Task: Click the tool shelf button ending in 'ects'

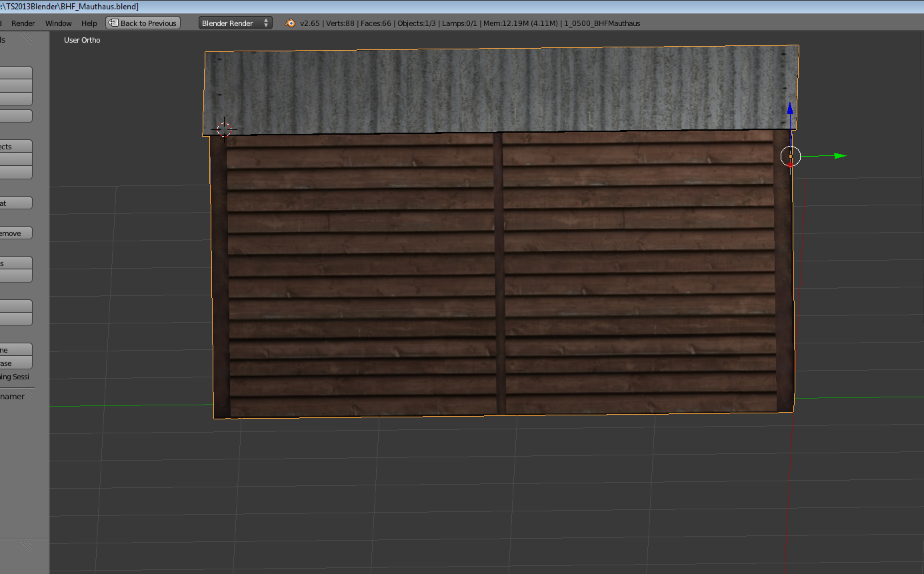Action: (15, 147)
